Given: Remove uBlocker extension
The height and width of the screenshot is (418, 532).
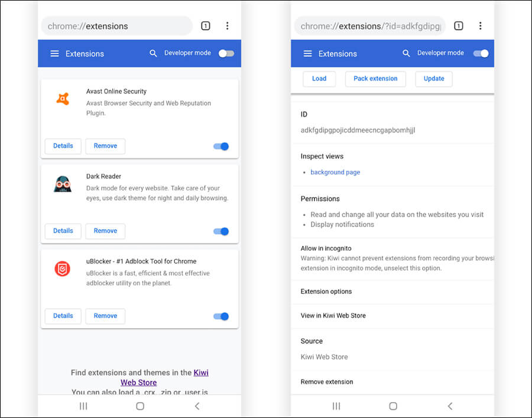Looking at the screenshot, I should [x=105, y=316].
